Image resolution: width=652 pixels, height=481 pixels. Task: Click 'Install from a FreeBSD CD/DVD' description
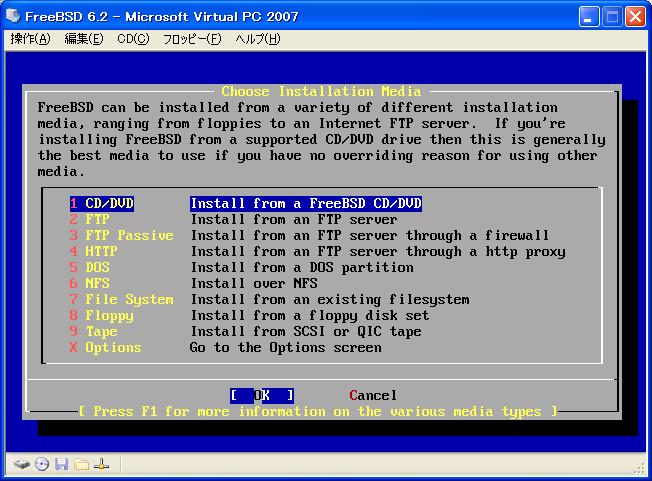(x=306, y=203)
